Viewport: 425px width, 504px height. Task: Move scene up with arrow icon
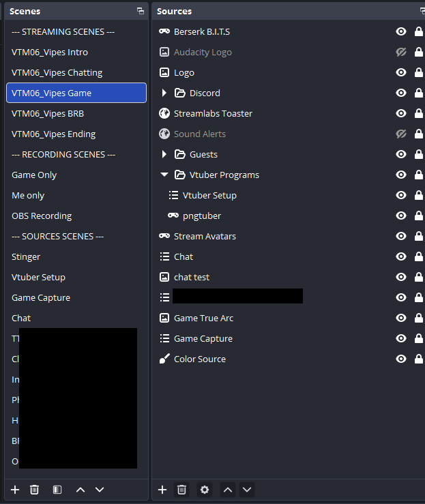tap(80, 490)
